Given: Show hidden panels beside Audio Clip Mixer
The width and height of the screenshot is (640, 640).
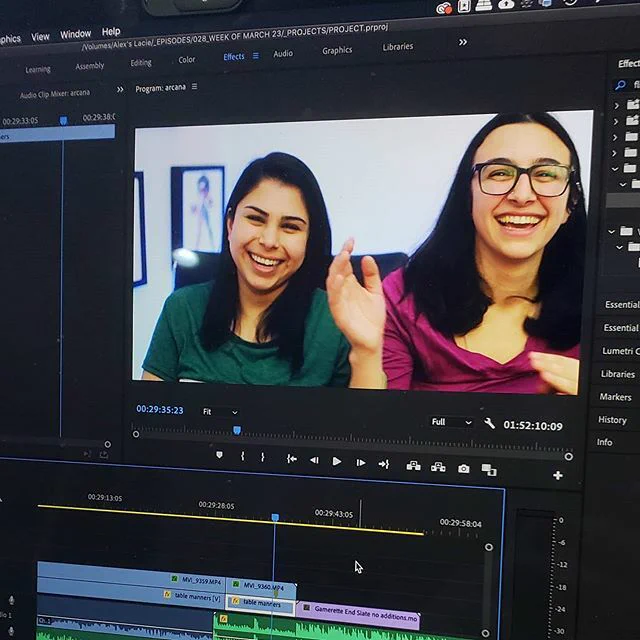Looking at the screenshot, I should pos(120,89).
